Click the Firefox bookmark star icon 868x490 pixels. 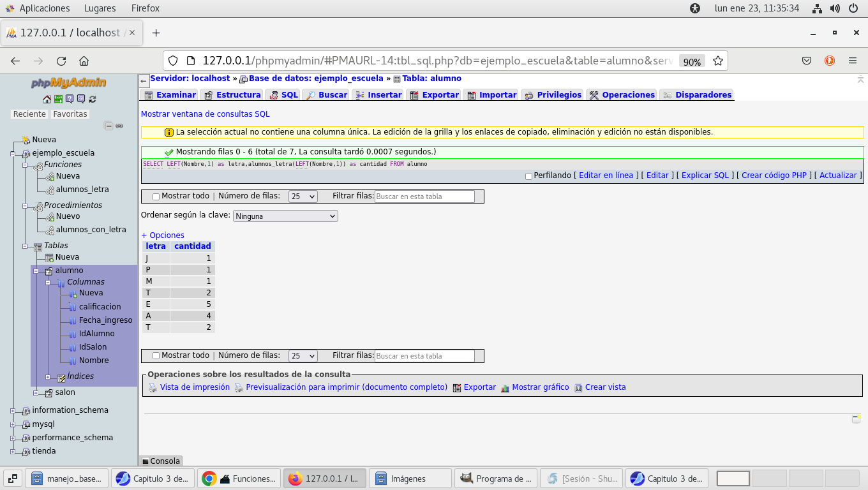[718, 61]
